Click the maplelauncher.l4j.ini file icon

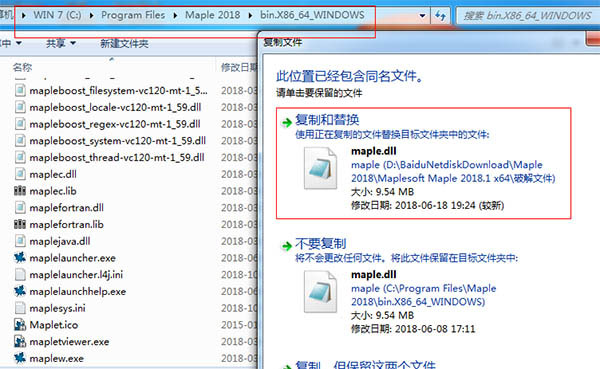point(20,274)
